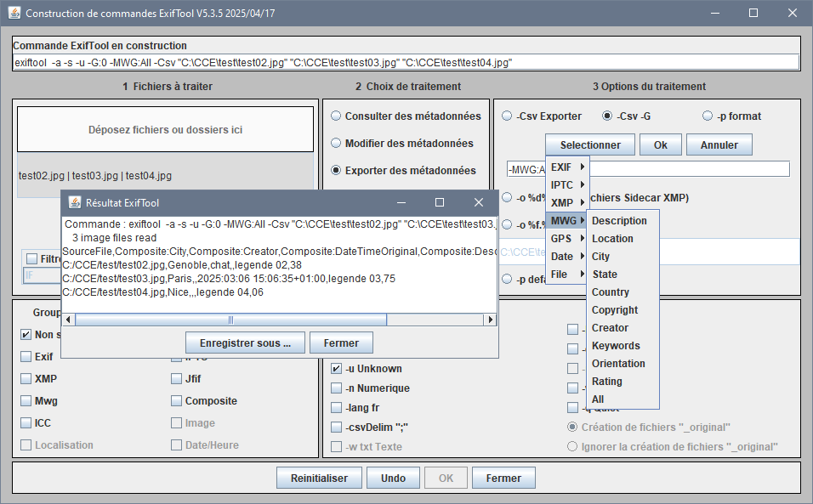Click the loaded files list text
This screenshot has height=504, width=813.
coord(95,176)
